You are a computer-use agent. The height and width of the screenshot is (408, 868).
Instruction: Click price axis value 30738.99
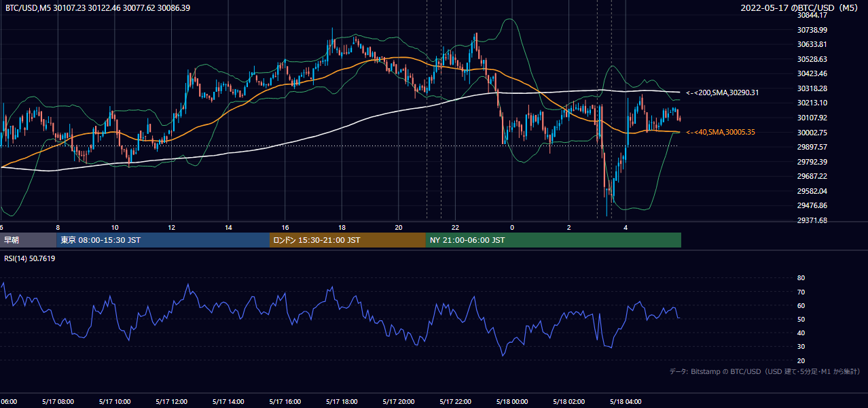812,30
